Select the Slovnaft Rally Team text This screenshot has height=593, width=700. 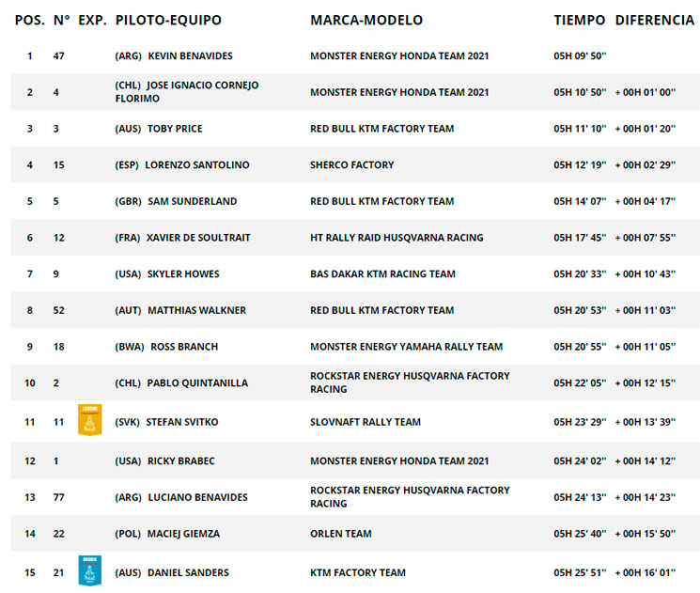tap(366, 422)
